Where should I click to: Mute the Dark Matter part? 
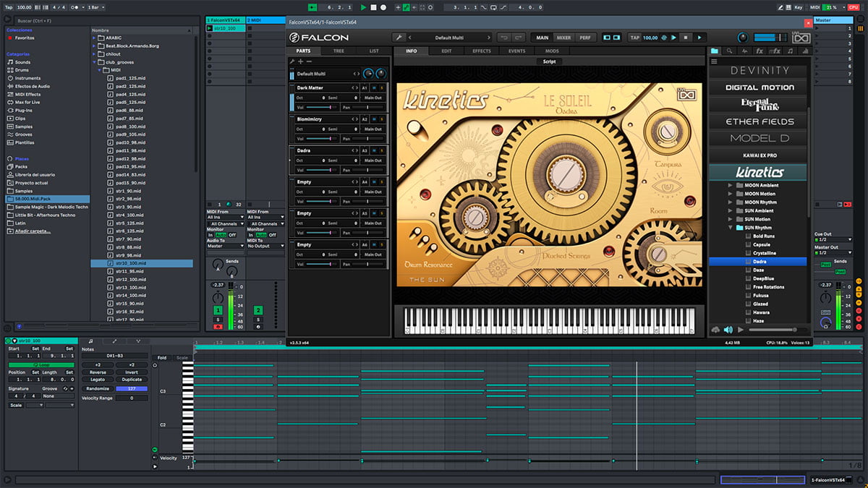click(374, 87)
